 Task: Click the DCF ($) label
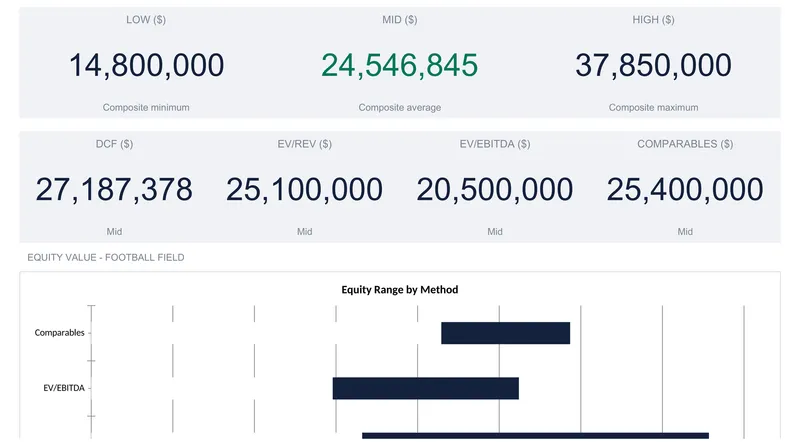[x=114, y=144]
